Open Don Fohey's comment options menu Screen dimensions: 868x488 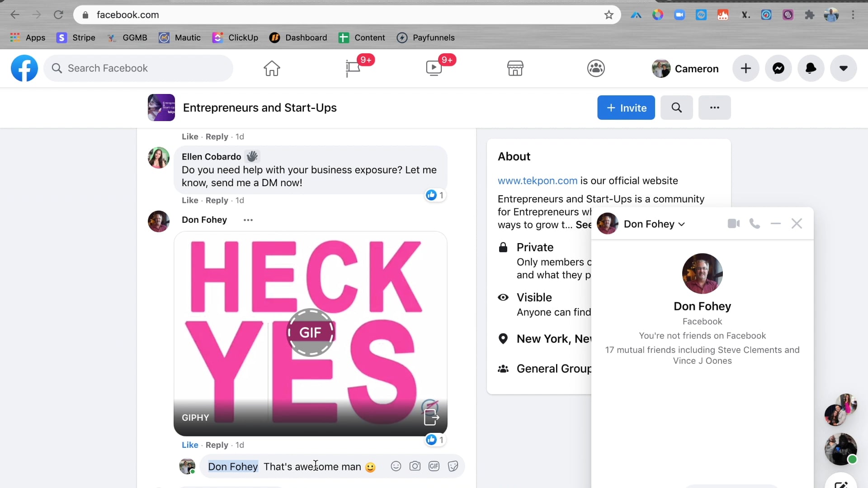click(x=248, y=220)
